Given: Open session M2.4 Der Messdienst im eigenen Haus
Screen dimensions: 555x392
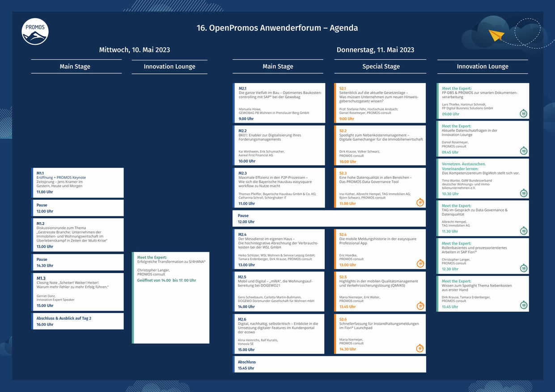Looking at the screenshot, I should point(279,249).
